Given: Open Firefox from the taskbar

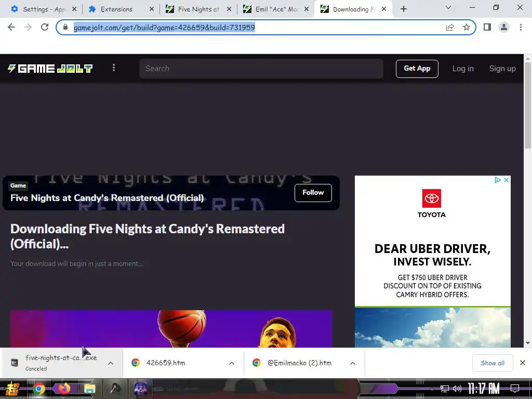Looking at the screenshot, I should (x=64, y=389).
